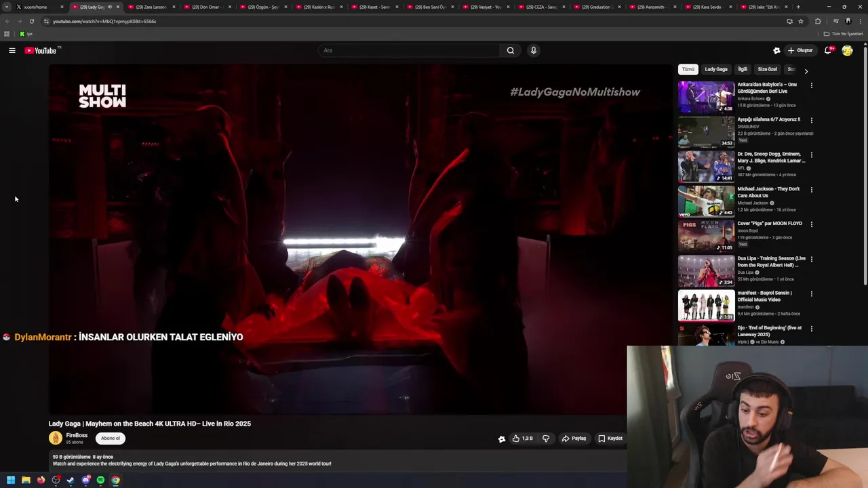This screenshot has height=488, width=868.
Task: Open options menu for Cover Pigs video
Action: 811,224
